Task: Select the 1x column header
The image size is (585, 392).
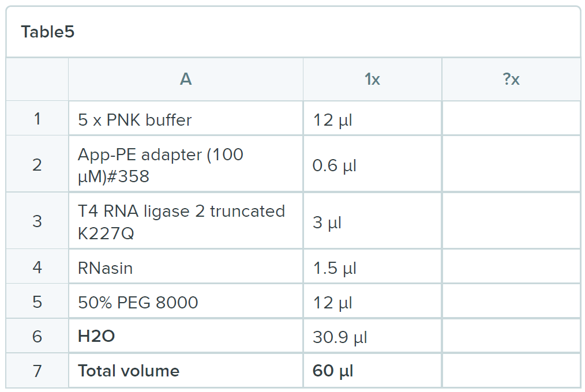Action: point(372,80)
